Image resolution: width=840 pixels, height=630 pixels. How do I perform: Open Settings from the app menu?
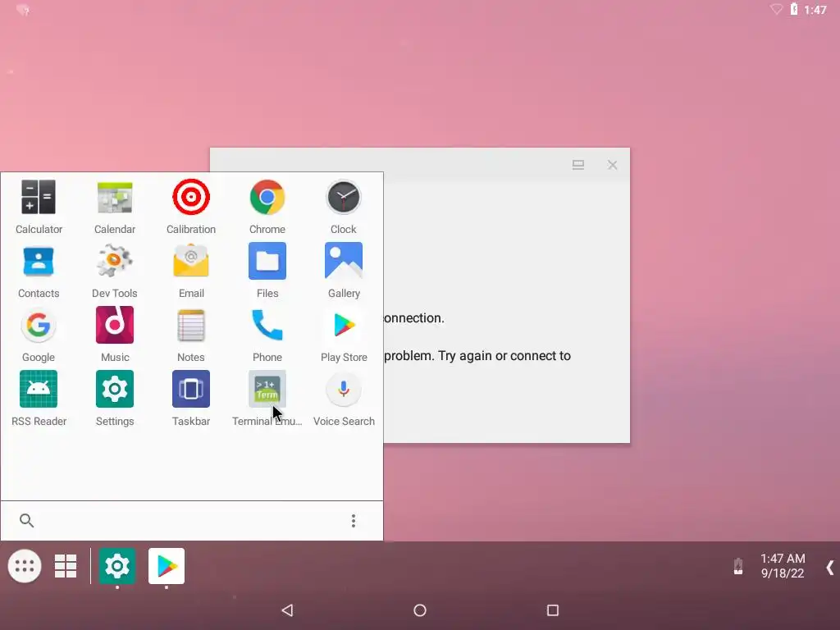[115, 399]
